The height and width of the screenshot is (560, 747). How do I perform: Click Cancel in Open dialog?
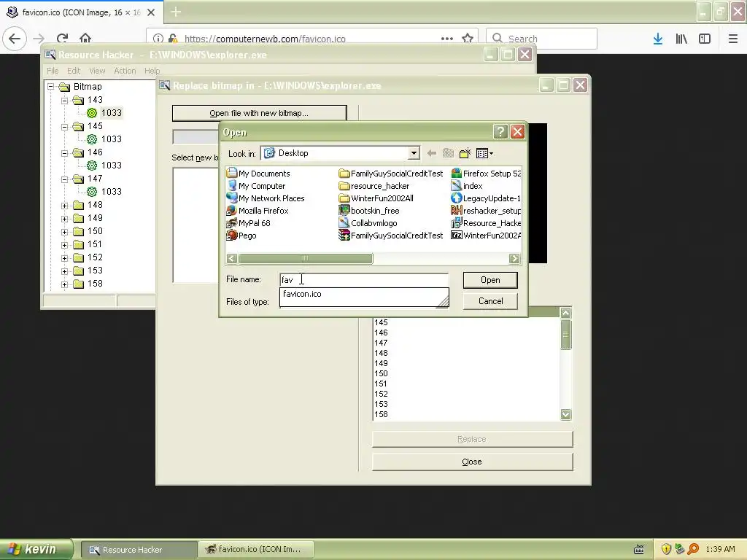[490, 301]
